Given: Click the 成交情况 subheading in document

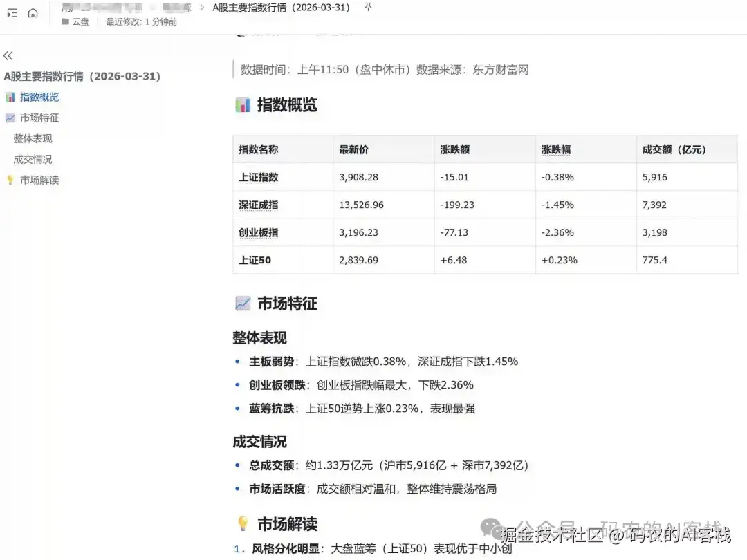Looking at the screenshot, I should pos(259,441).
